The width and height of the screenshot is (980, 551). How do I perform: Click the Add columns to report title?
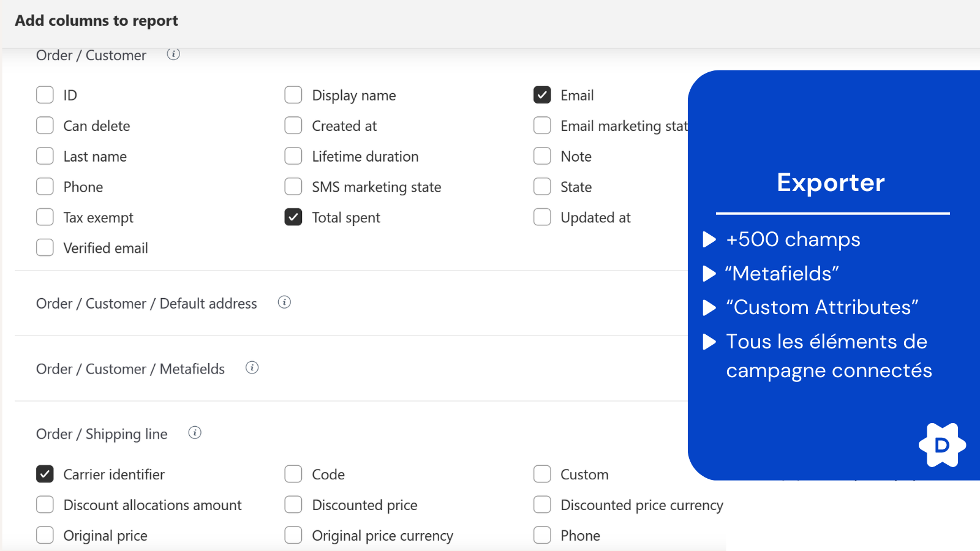tap(96, 21)
